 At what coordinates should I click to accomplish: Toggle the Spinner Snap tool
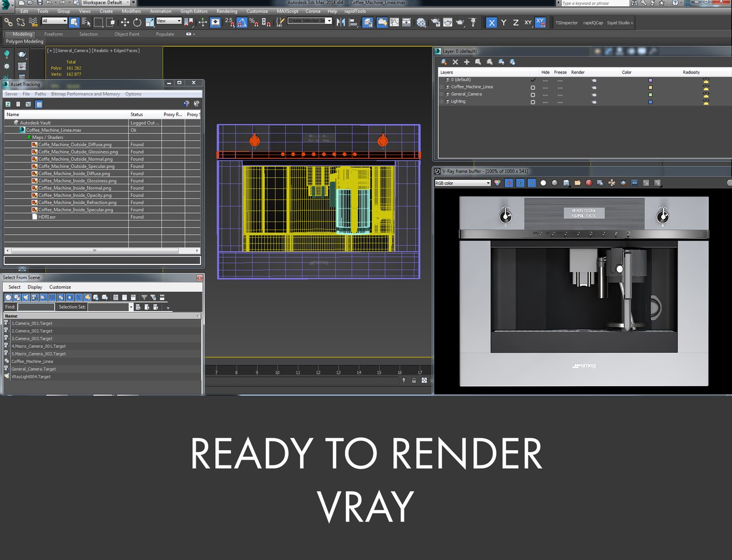click(x=266, y=22)
